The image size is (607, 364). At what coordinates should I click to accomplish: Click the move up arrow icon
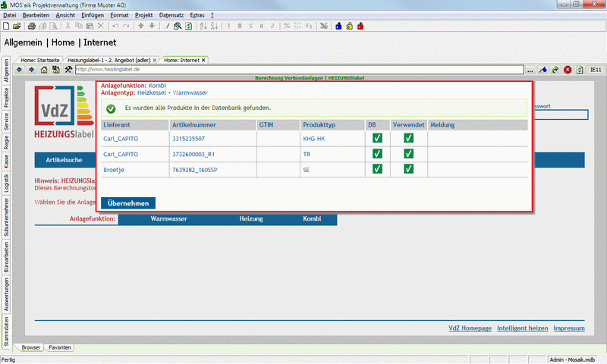141,26
